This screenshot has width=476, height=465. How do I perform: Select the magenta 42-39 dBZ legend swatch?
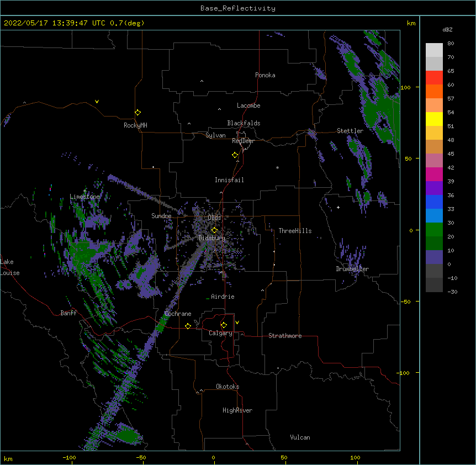click(x=434, y=174)
